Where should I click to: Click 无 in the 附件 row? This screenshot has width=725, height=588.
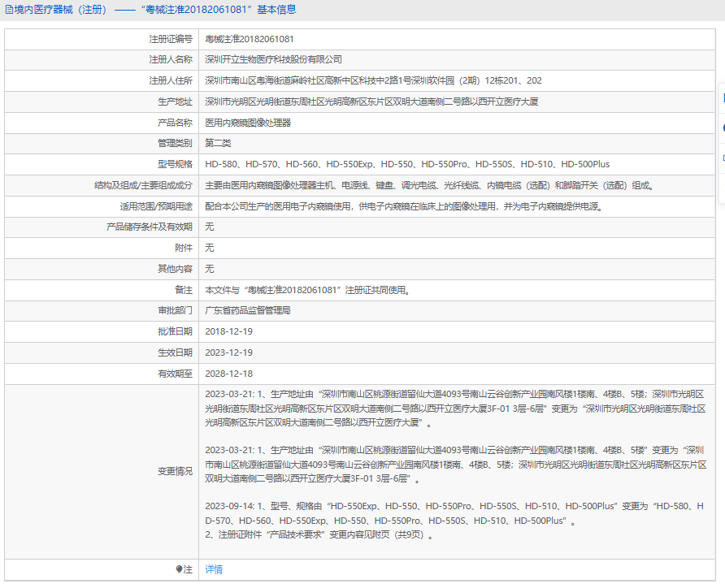(x=210, y=248)
